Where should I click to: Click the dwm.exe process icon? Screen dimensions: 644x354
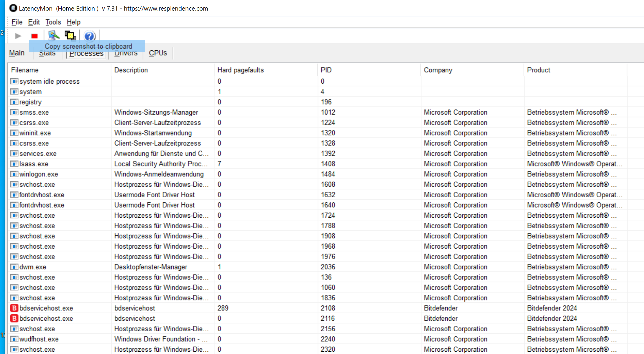tap(14, 267)
